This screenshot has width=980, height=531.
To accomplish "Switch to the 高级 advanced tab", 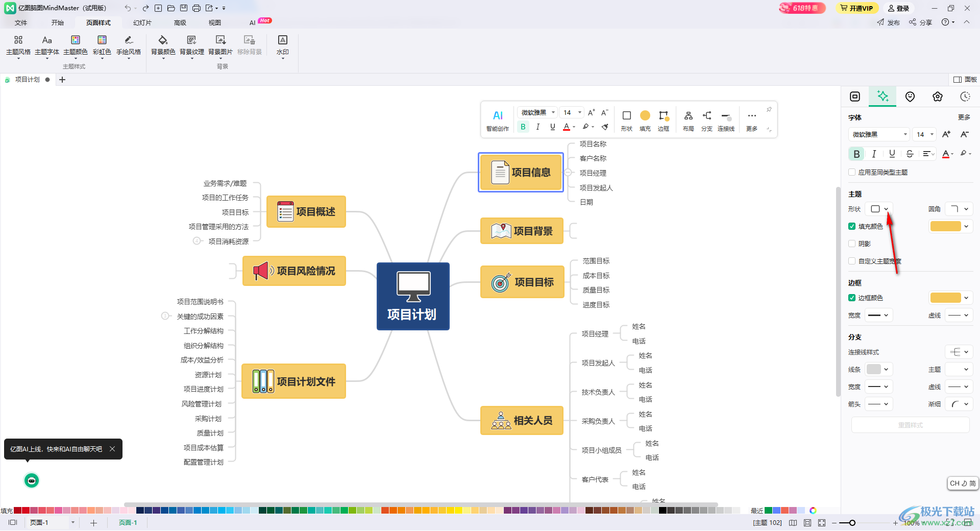I will click(180, 22).
